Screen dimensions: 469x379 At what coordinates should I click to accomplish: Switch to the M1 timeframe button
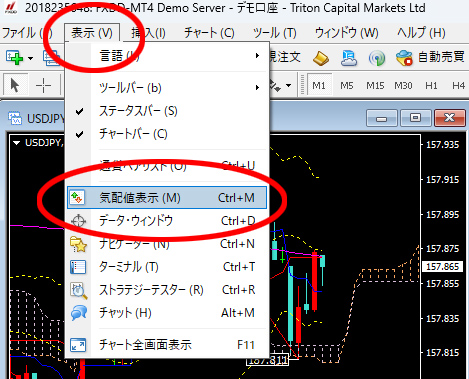(x=319, y=86)
